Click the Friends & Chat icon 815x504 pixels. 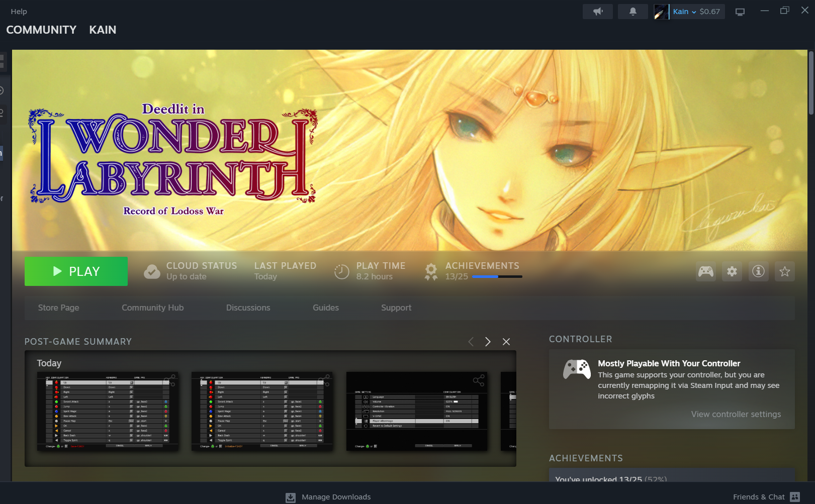point(795,497)
